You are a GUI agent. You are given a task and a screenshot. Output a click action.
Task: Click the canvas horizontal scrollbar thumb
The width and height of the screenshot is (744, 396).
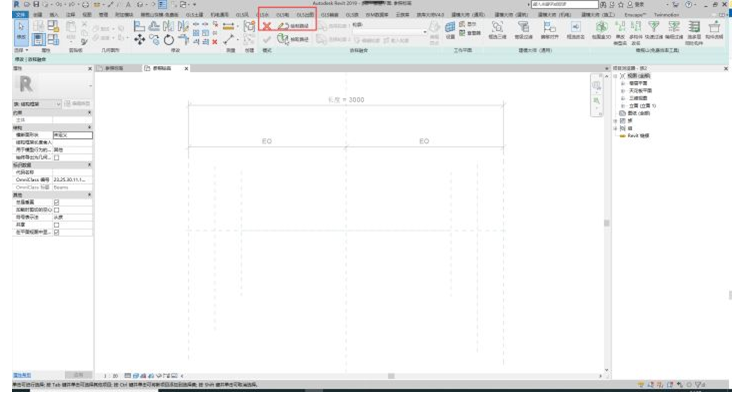pyautogui.click(x=391, y=376)
